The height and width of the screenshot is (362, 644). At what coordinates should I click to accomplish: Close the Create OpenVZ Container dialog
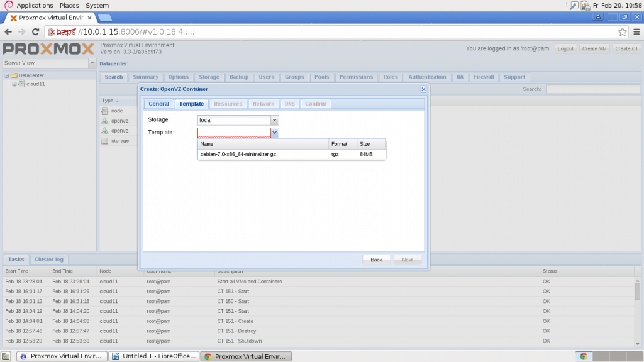pos(423,89)
